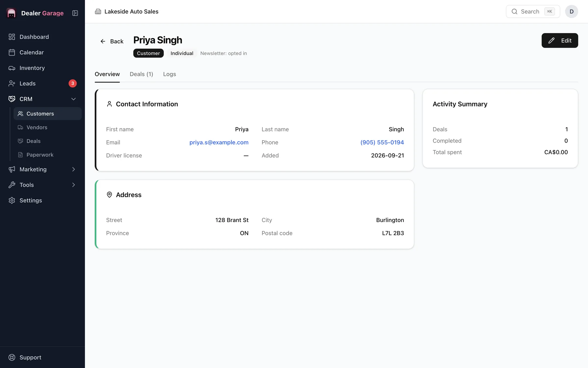The image size is (588, 368).
Task: Edit the Priya Singh customer record
Action: click(x=560, y=41)
